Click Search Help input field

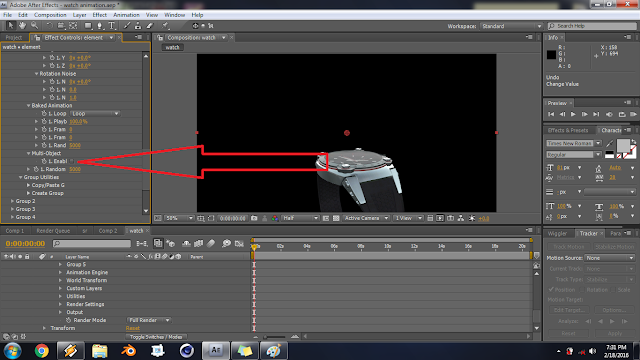tap(592, 26)
